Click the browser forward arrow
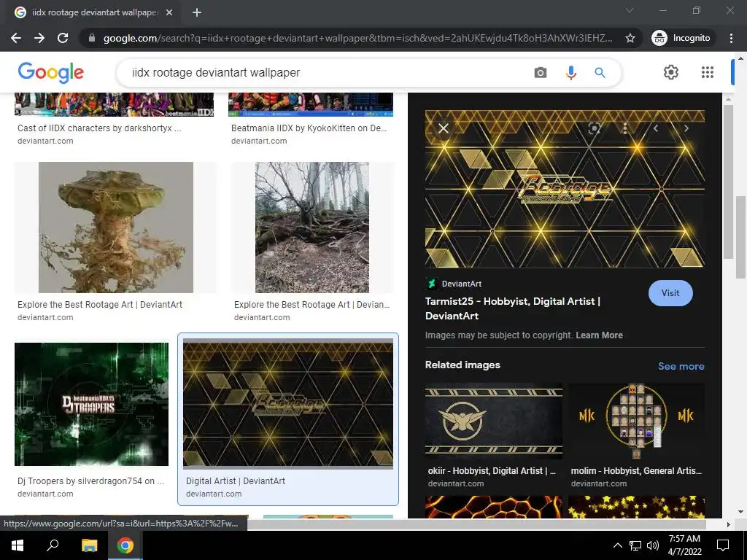Image resolution: width=747 pixels, height=560 pixels. coord(39,38)
